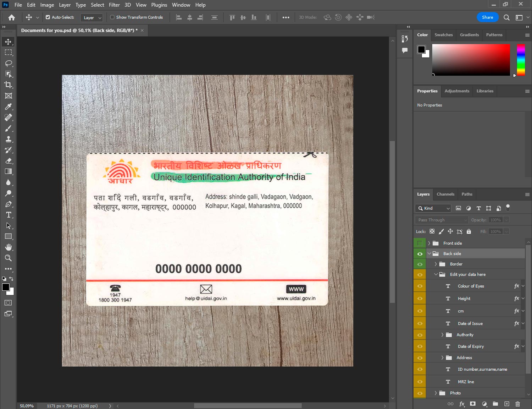Click the hue spectrum slider bar
This screenshot has width=532, height=409.
click(x=520, y=60)
